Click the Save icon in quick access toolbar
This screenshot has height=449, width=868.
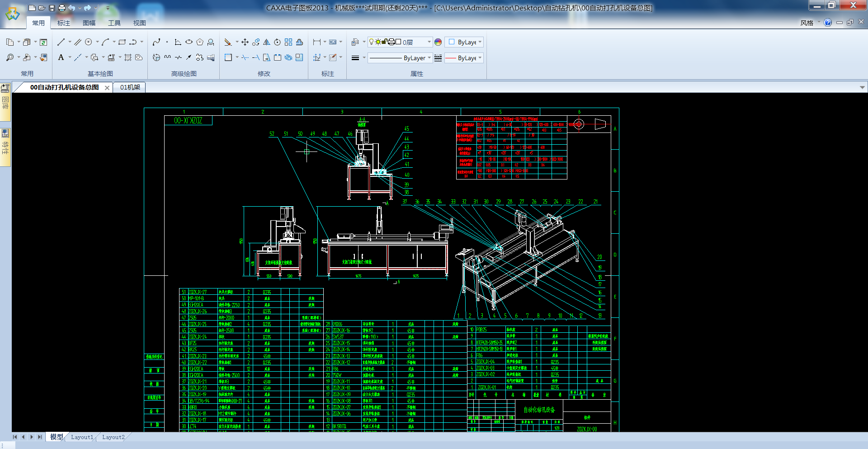point(52,8)
